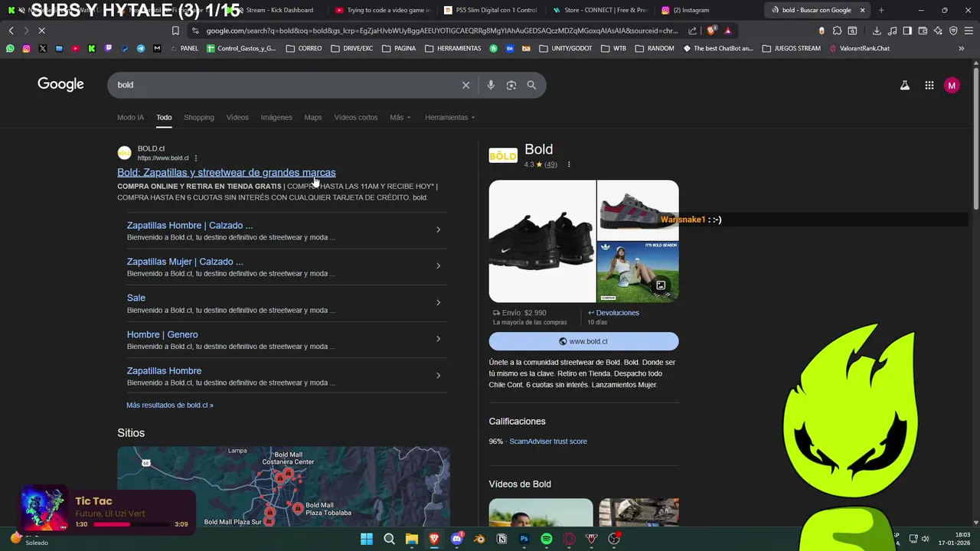The width and height of the screenshot is (980, 551).
Task: Open the Bold Mall map thumbnail
Action: pyautogui.click(x=283, y=487)
